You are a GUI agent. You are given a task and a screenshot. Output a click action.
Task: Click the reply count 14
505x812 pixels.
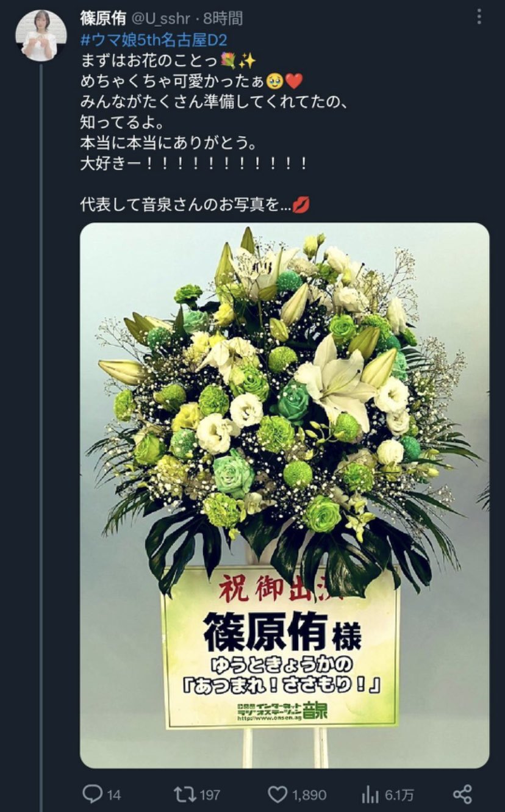coord(114,795)
